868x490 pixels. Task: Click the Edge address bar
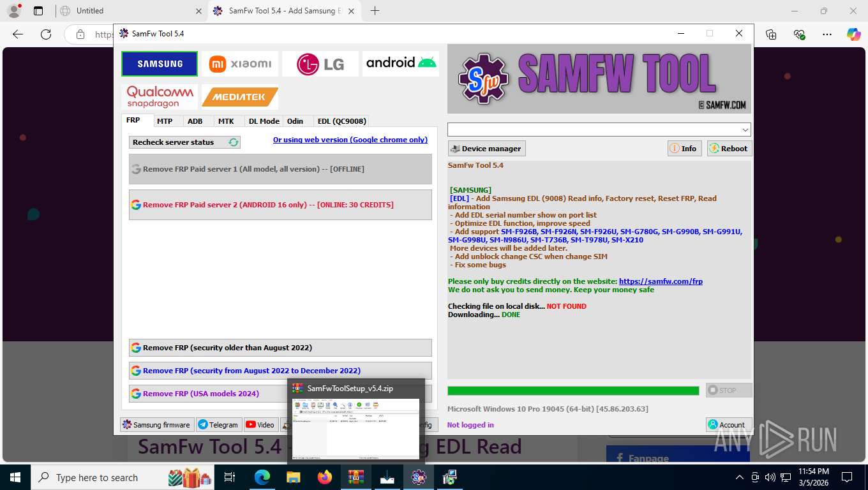(x=89, y=34)
